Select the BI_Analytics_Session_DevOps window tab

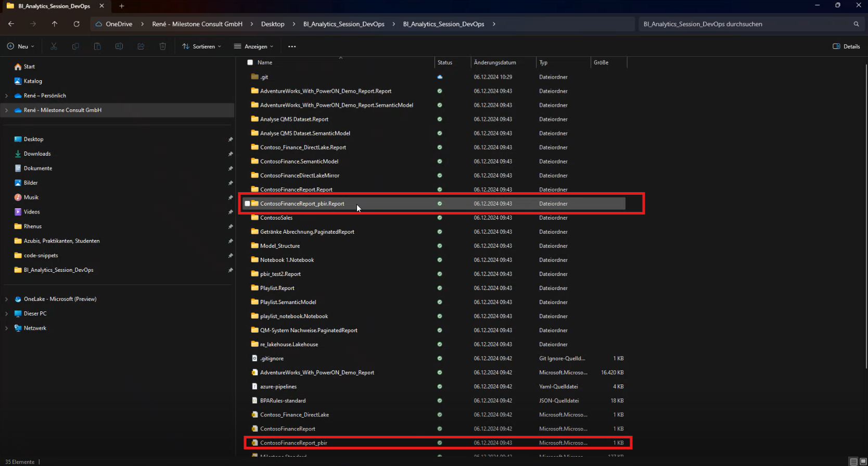click(55, 6)
